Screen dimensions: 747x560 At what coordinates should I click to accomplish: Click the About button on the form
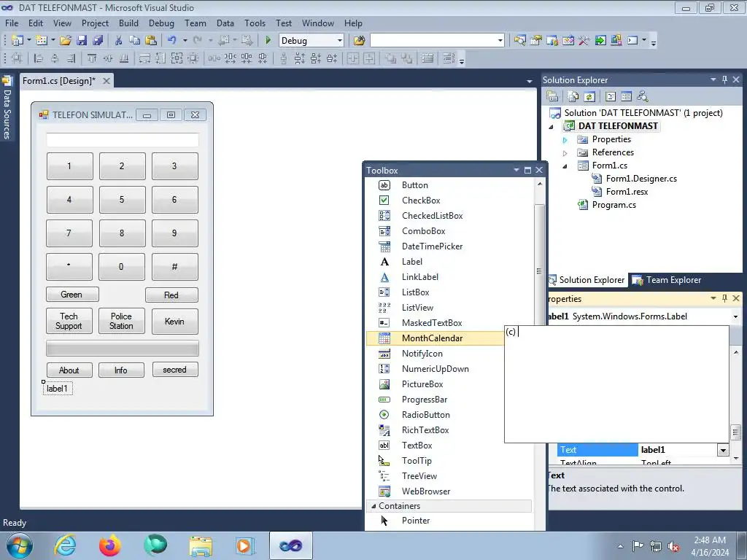click(69, 370)
